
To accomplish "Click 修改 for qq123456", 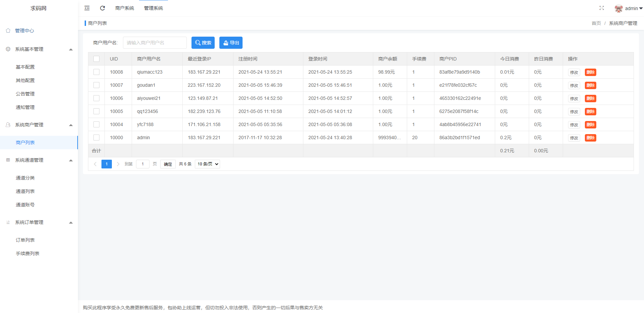I will tap(574, 112).
